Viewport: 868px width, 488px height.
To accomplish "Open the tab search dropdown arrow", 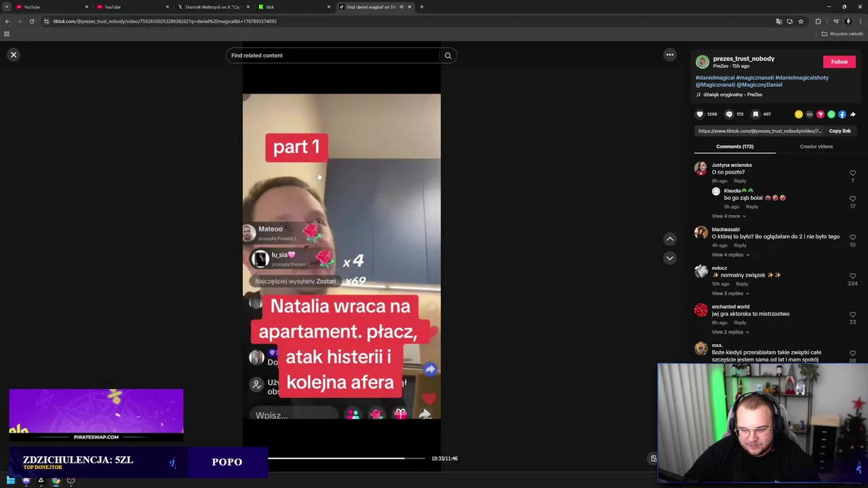I will pyautogui.click(x=7, y=7).
